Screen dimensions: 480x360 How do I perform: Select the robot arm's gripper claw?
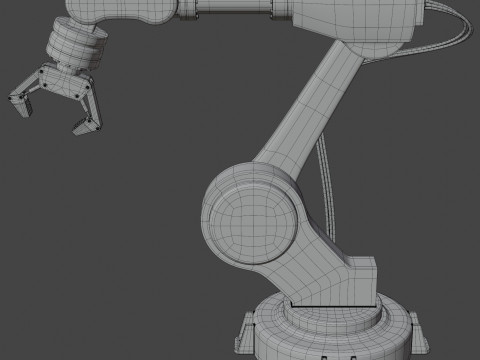pos(56,99)
